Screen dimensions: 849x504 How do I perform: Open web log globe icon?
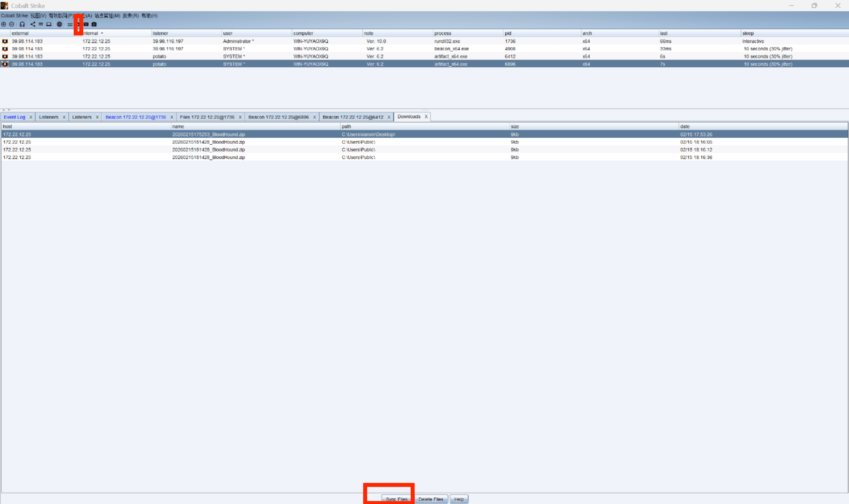[59, 24]
